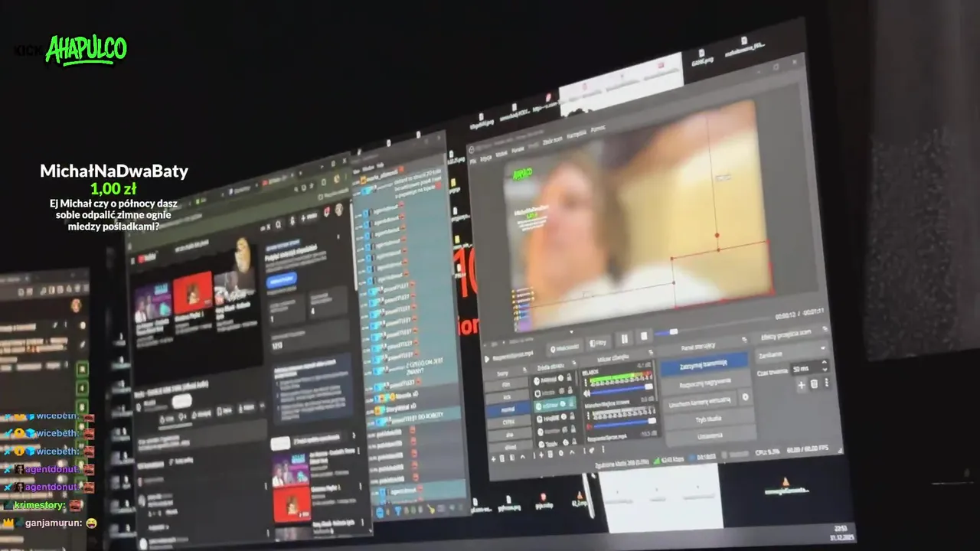This screenshot has height=551, width=980.
Task: Toggle lock icon of the first source
Action: coord(569,377)
